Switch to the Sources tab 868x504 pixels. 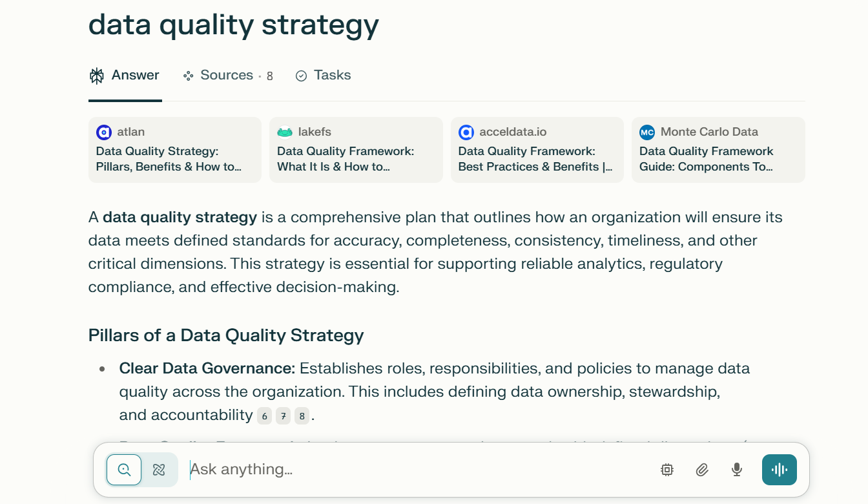pyautogui.click(x=227, y=76)
